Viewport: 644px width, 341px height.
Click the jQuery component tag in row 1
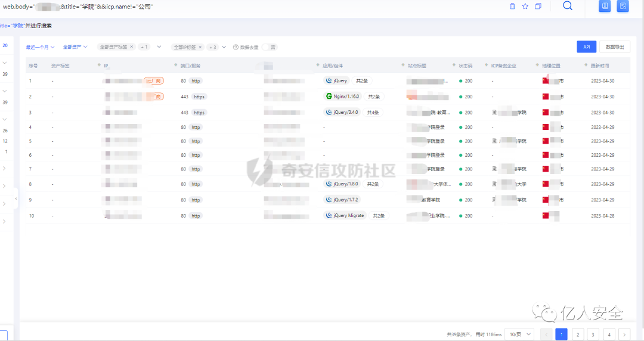(x=337, y=81)
